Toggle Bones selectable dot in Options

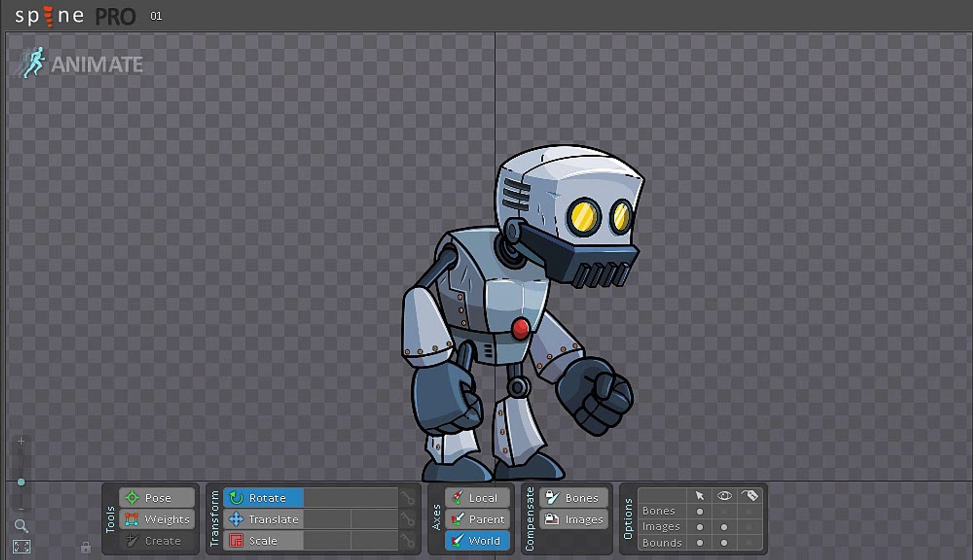click(700, 511)
